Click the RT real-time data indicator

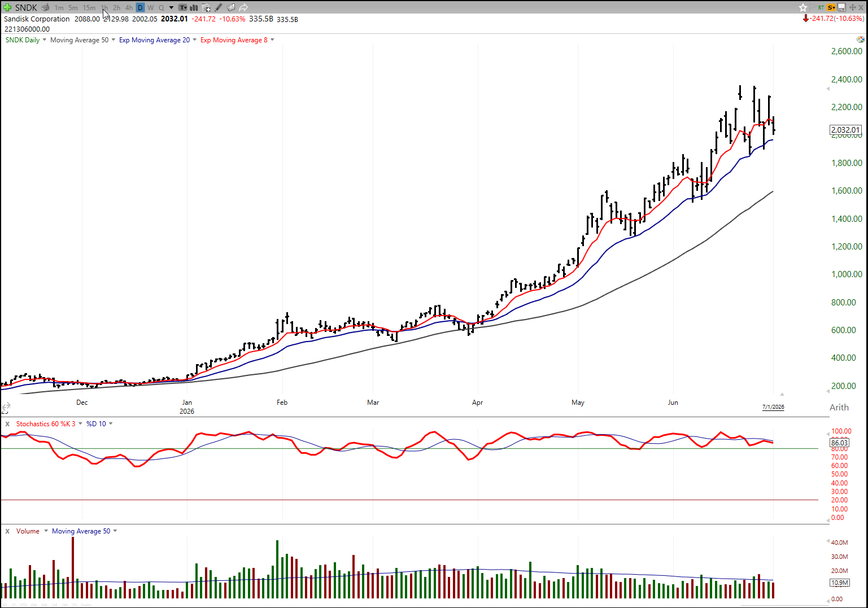click(821, 7)
